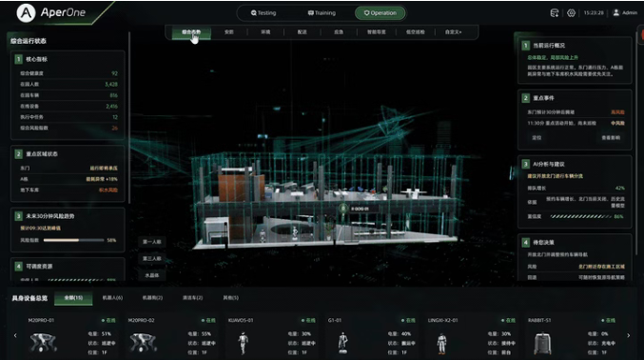The image size is (644, 360).
Task: Show previous devices with left chevron
Action: pos(15,336)
